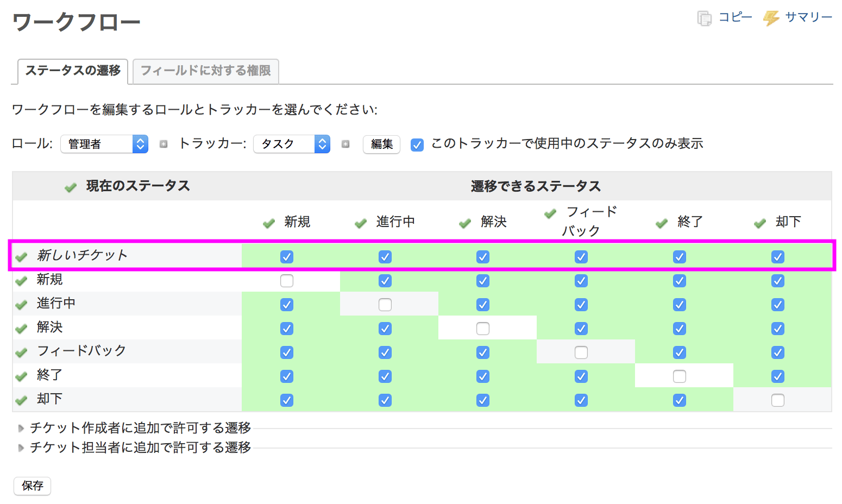Image resolution: width=842 pixels, height=504 pixels.
Task: Toggle このトラッカーで使用中のステータスのみ表示 checkbox
Action: 417,145
